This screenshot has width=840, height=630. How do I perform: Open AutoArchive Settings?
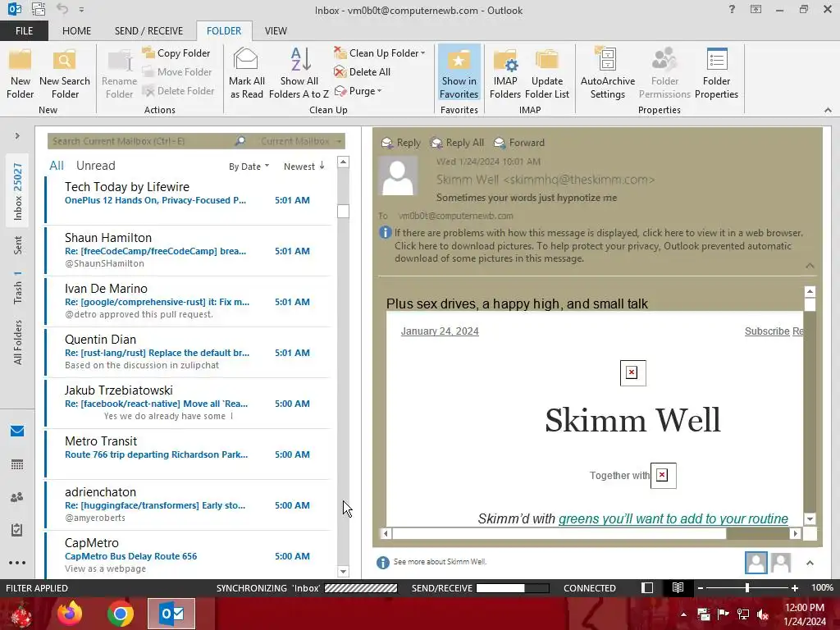(608, 74)
